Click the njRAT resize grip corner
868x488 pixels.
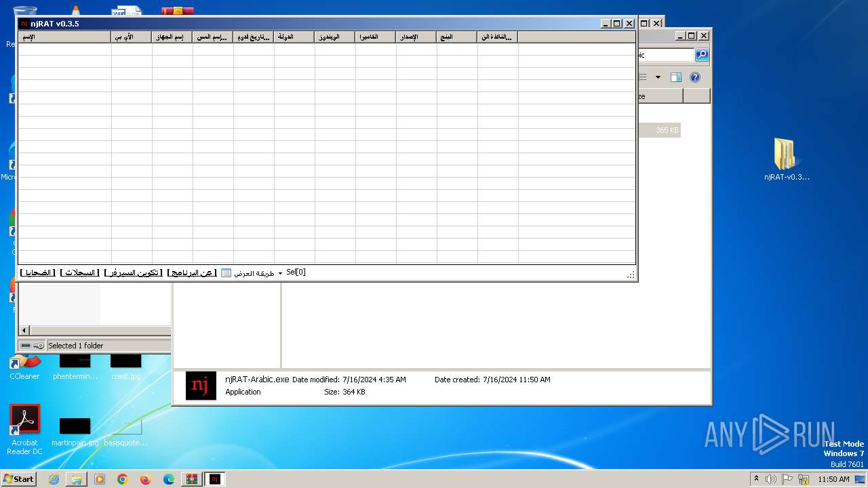(631, 274)
